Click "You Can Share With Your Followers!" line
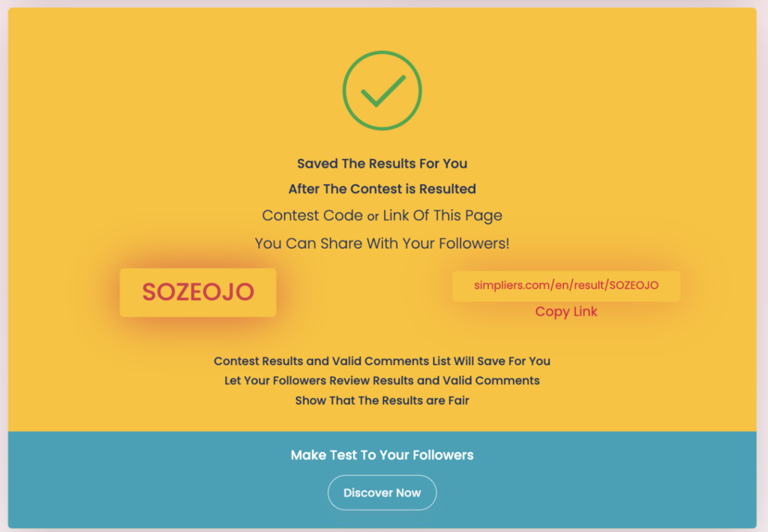 pyautogui.click(x=382, y=244)
